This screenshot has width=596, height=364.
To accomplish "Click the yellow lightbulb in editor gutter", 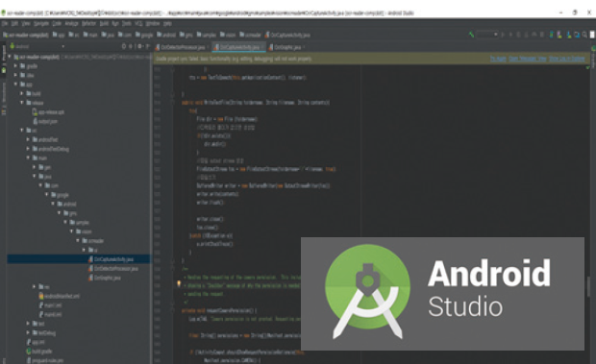I will pos(178,284).
